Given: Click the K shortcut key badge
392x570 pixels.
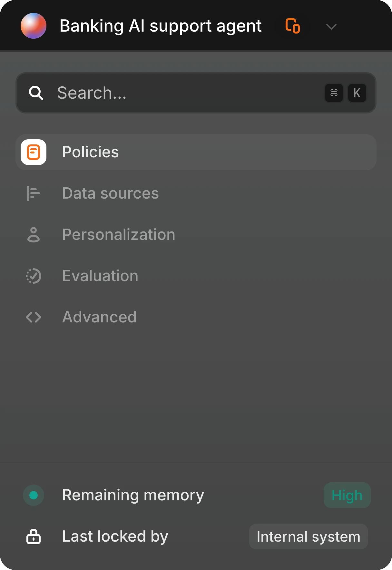Looking at the screenshot, I should [357, 93].
